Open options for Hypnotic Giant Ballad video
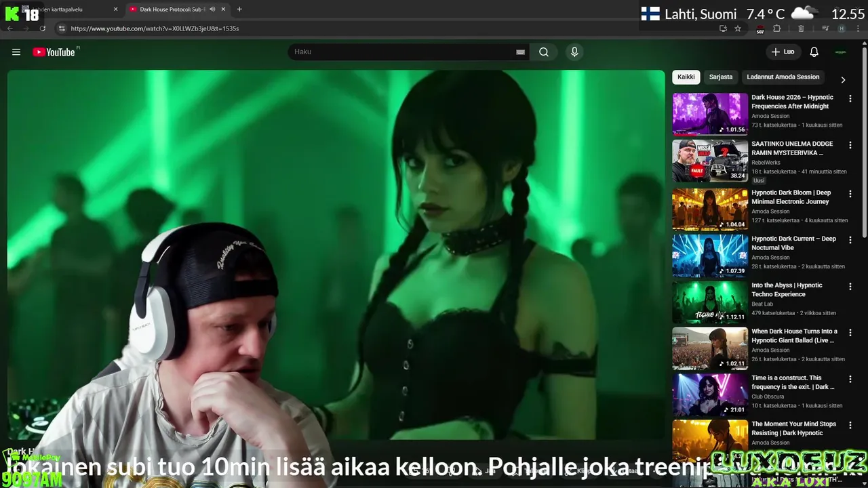The image size is (868, 488). [850, 333]
